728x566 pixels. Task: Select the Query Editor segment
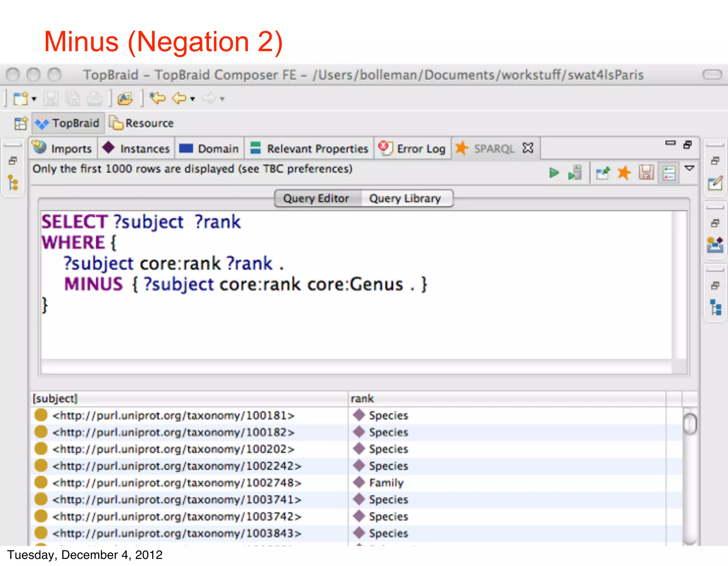(x=316, y=198)
